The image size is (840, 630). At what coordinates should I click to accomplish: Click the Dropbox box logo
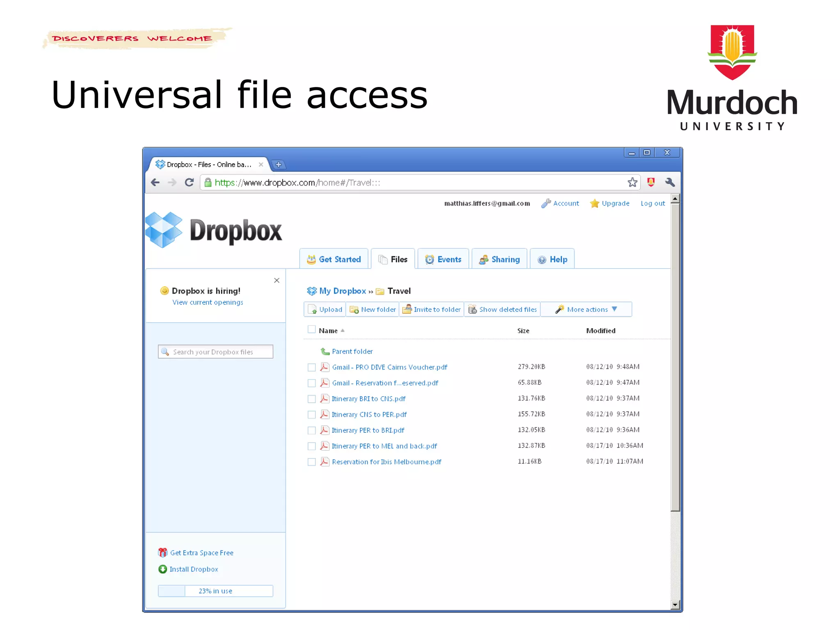tap(164, 230)
